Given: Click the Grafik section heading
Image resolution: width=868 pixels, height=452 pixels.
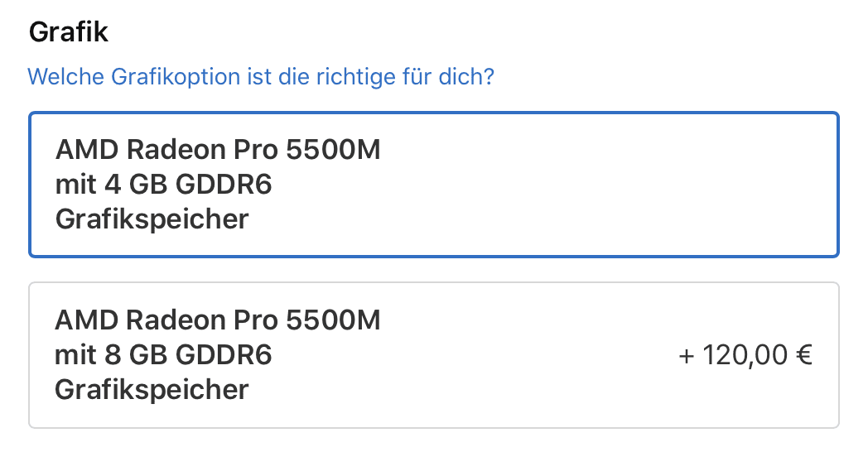Looking at the screenshot, I should click(x=69, y=32).
